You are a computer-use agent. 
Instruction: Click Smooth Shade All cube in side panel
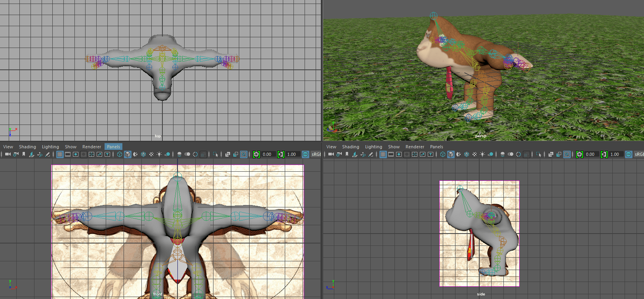point(451,154)
